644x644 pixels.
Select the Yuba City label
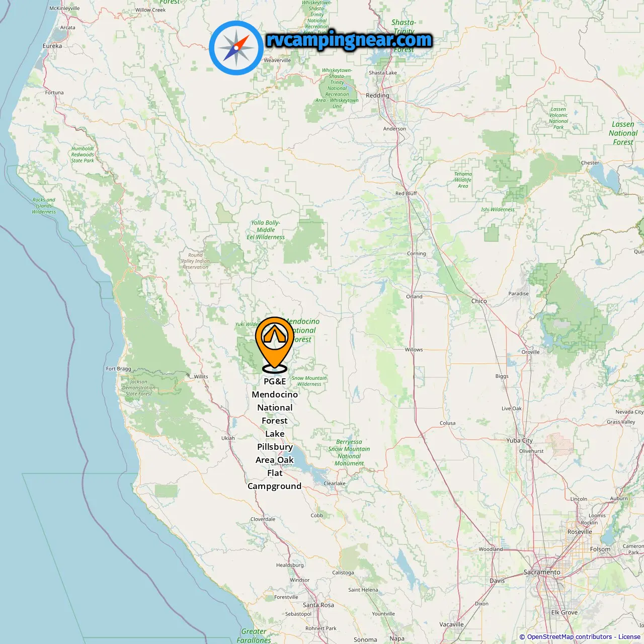(519, 440)
